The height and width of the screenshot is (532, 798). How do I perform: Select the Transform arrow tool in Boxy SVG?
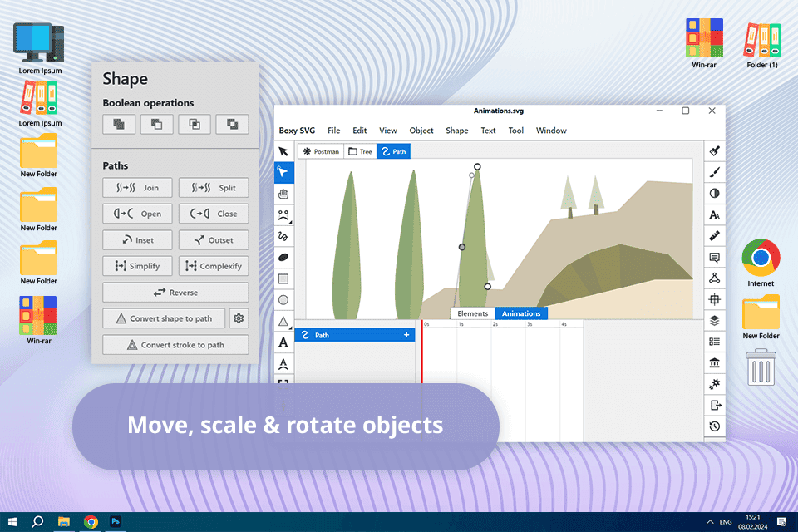283,151
